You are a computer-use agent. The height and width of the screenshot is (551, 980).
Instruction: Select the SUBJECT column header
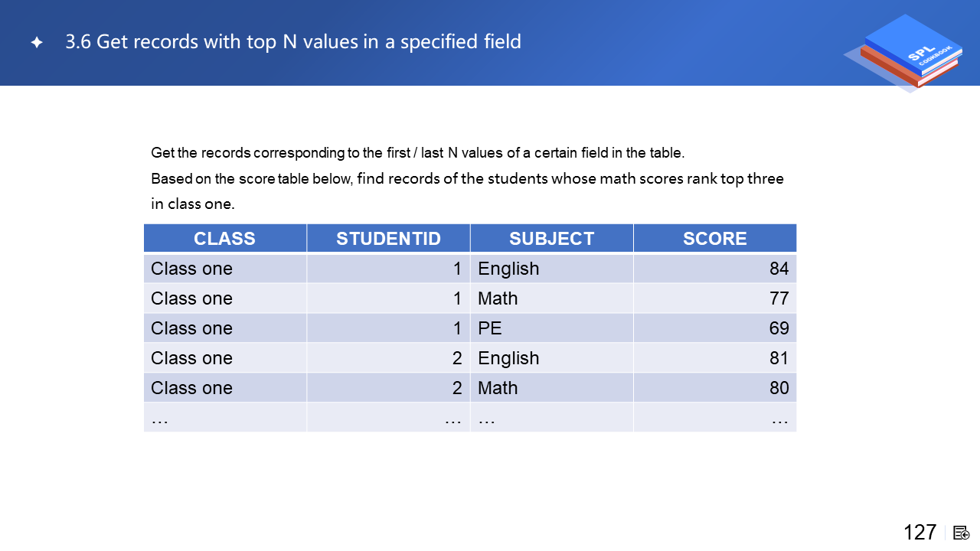[x=551, y=239]
